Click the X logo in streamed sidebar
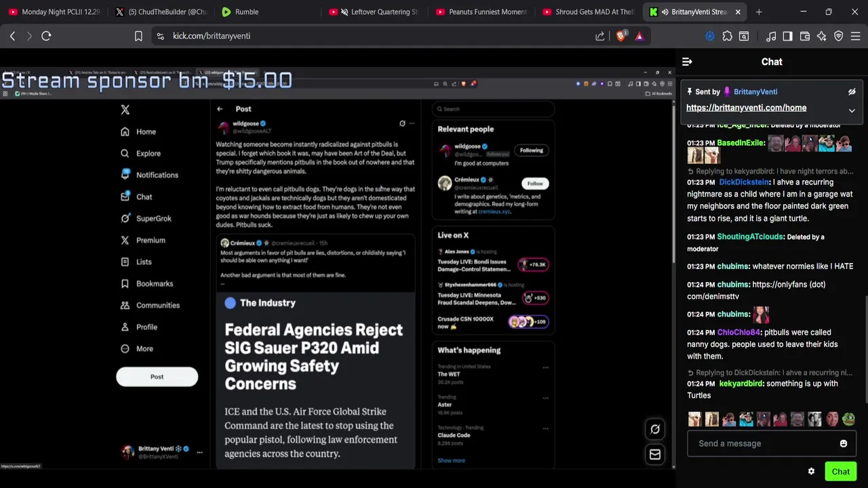The width and height of the screenshot is (868, 488). pos(125,110)
